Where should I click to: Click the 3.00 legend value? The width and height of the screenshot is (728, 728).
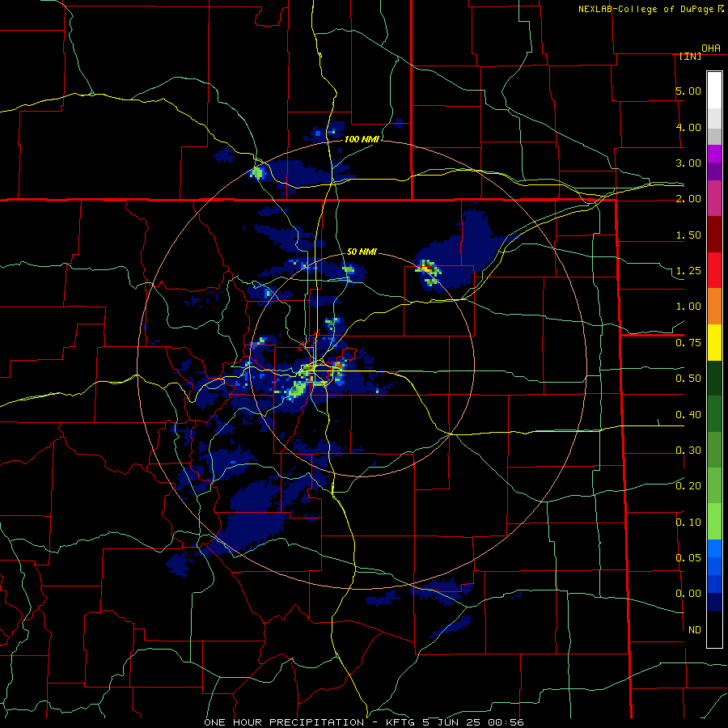pyautogui.click(x=688, y=163)
